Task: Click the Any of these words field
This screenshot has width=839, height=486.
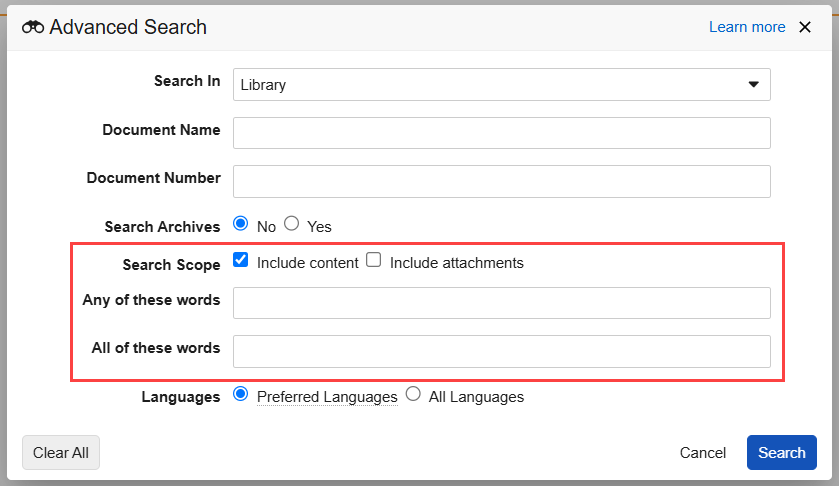Action: point(501,303)
